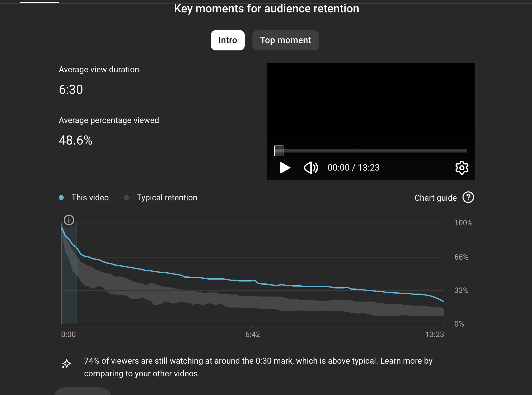Image resolution: width=532 pixels, height=395 pixels.
Task: Click the Play button on the video player
Action: pos(285,168)
